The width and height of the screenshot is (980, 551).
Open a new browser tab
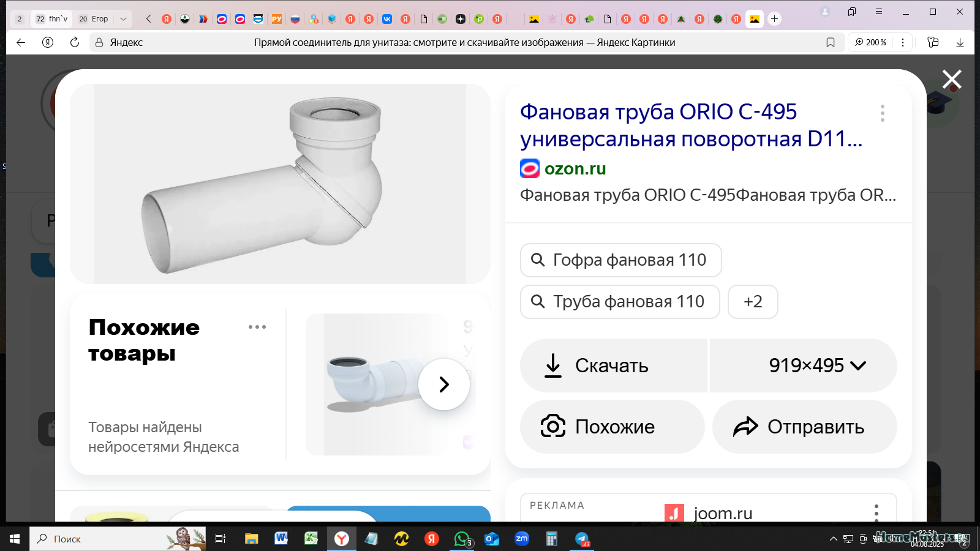774,19
